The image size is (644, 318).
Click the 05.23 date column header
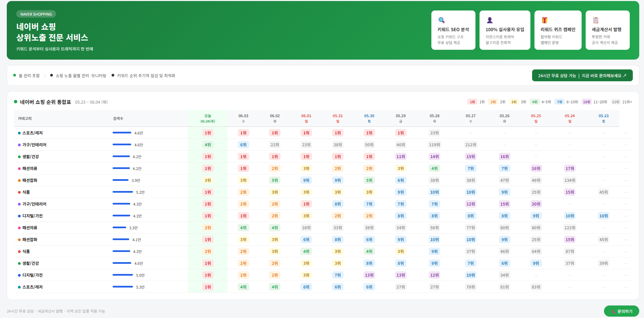604,119
